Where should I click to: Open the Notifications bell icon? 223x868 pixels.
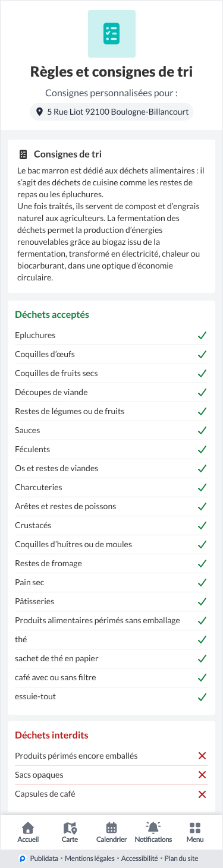click(x=153, y=828)
